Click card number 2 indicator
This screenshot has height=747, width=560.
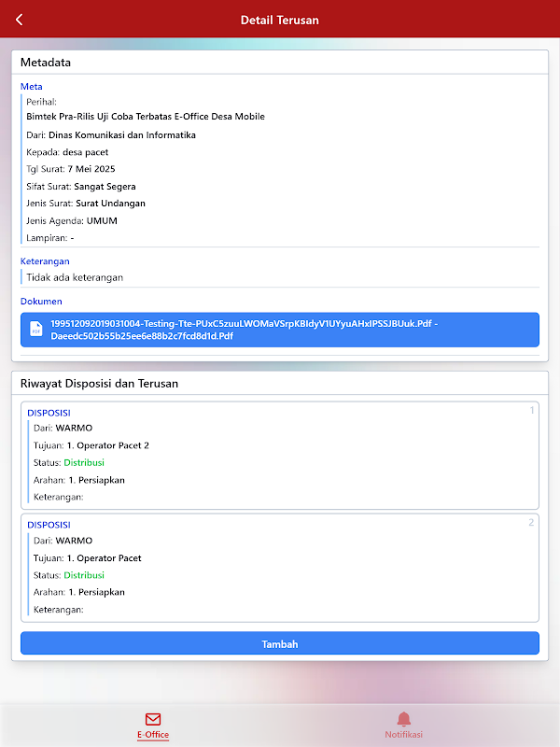pos(531,522)
